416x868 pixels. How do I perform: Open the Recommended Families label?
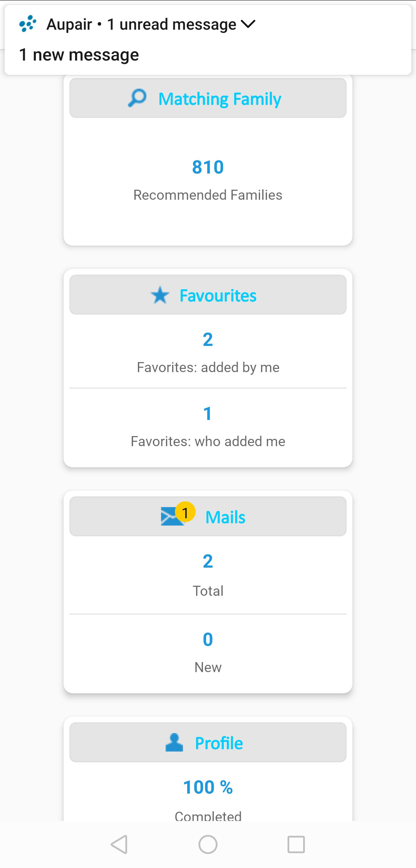coord(208,195)
